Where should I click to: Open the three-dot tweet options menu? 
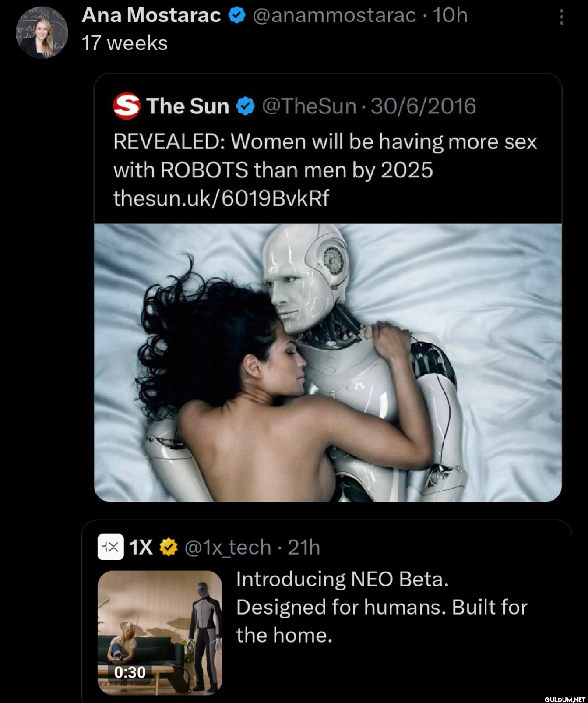[561, 17]
